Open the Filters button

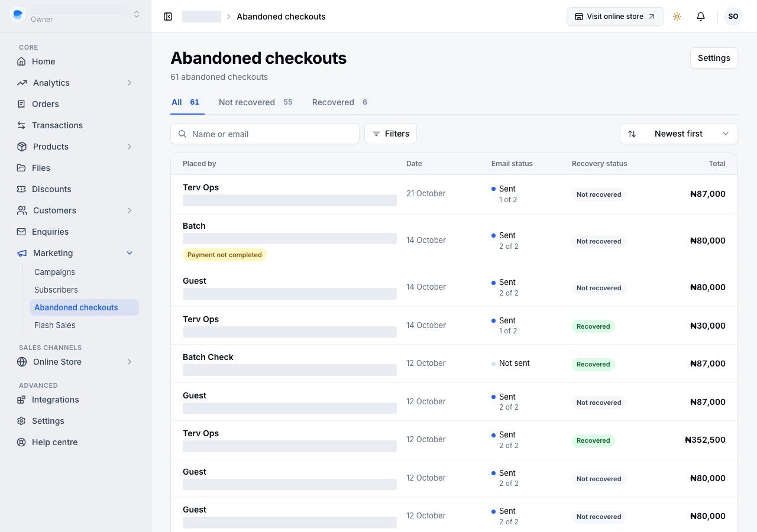point(390,134)
